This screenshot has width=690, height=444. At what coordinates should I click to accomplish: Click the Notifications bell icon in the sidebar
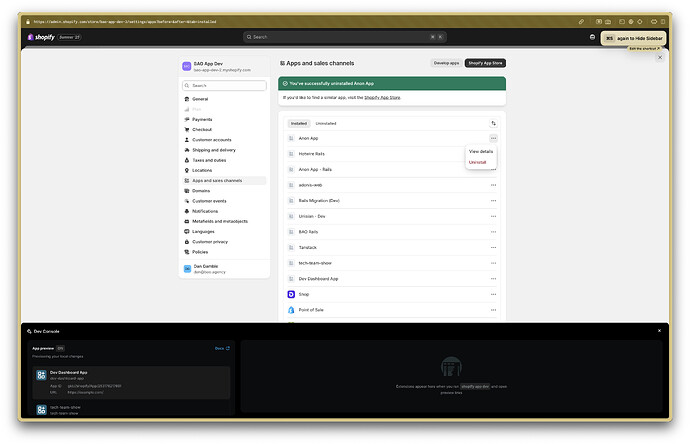(187, 211)
